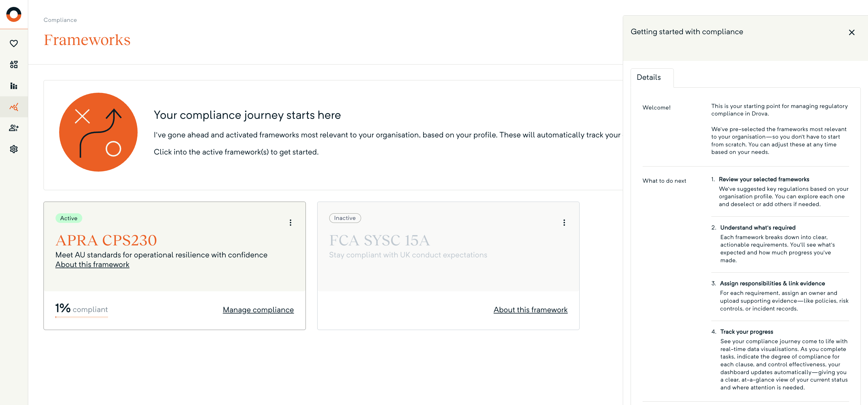Click the Inactive status badge
This screenshot has width=868, height=405.
(x=345, y=218)
